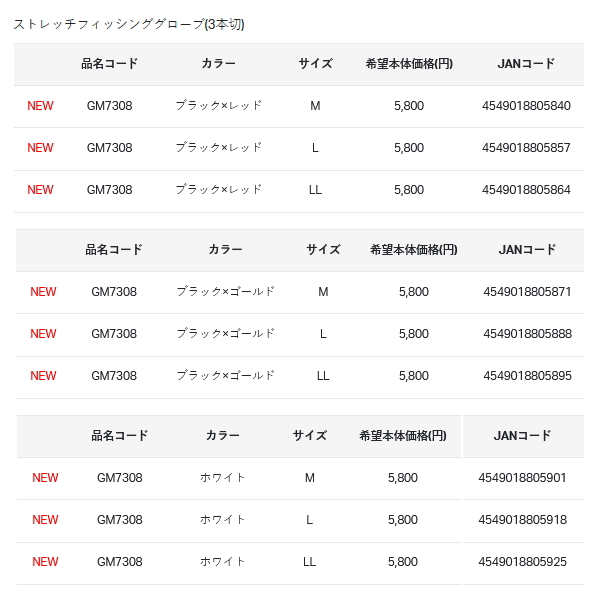Click JANコード header in the ホワイト table

[x=522, y=436]
